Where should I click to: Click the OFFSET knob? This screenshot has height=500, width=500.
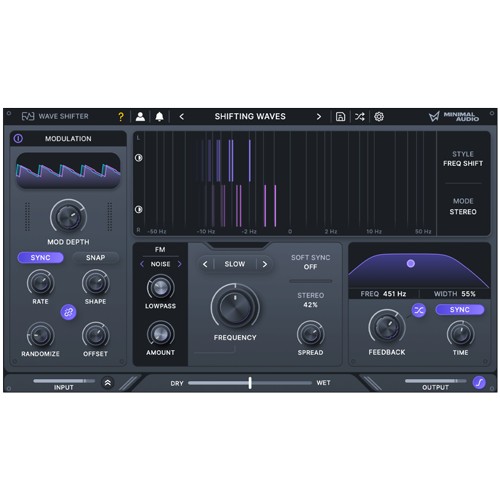point(96,335)
